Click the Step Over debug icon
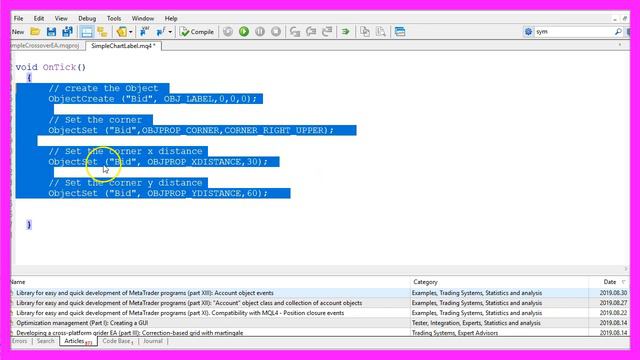 (x=311, y=31)
